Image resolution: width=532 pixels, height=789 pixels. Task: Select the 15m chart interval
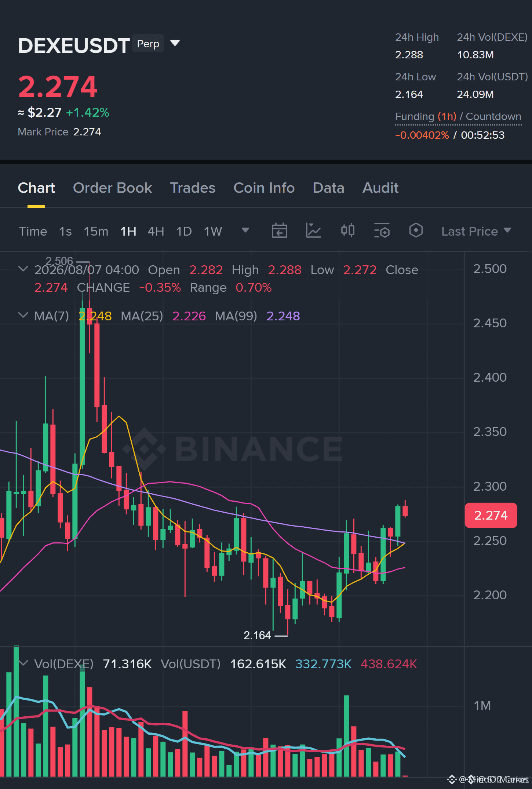point(96,231)
